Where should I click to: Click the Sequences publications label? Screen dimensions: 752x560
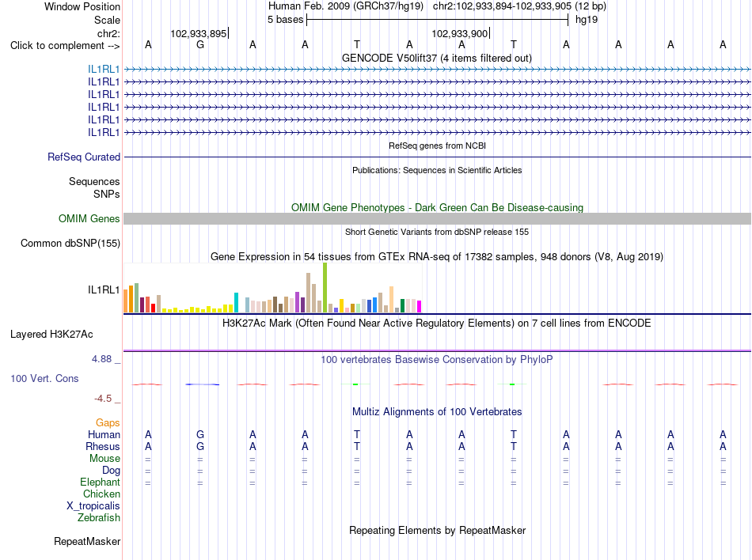tap(94, 182)
